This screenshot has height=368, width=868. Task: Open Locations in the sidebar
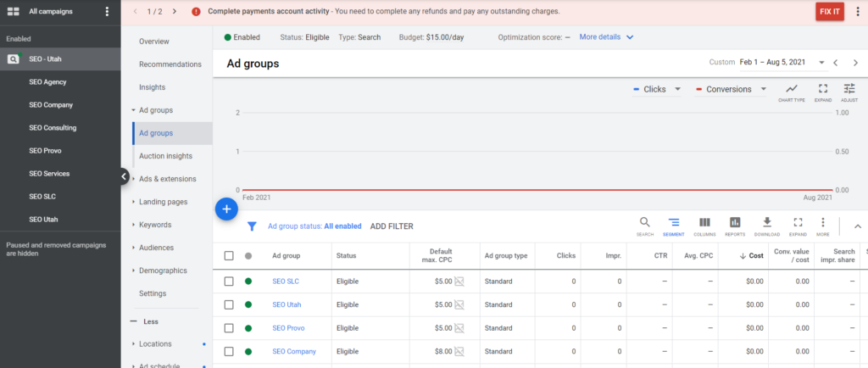click(156, 343)
